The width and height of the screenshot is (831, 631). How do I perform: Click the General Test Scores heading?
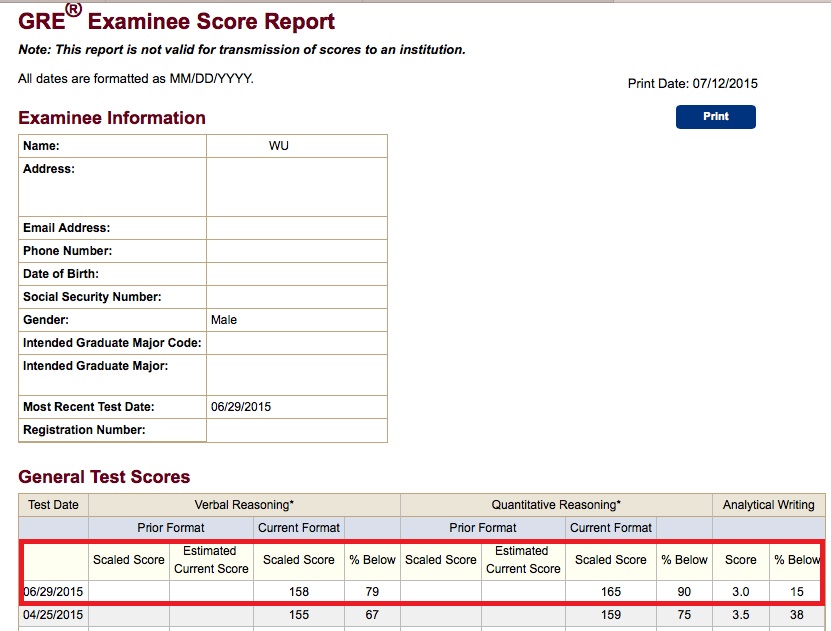coord(104,477)
